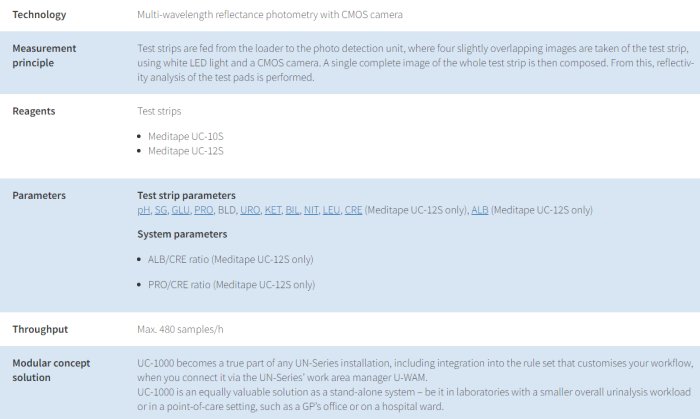Follow the LEU parameter link

[x=331, y=210]
